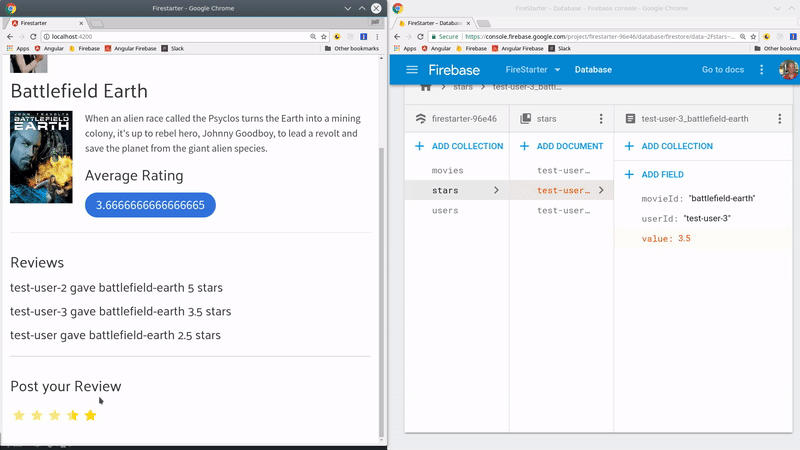Rate the movie with the fifth star
The image size is (800, 450).
coord(90,415)
